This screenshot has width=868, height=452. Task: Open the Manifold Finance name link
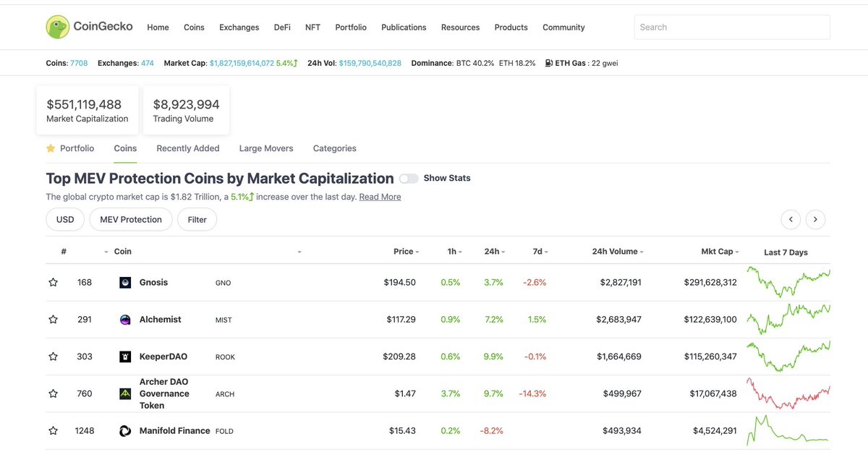174,431
